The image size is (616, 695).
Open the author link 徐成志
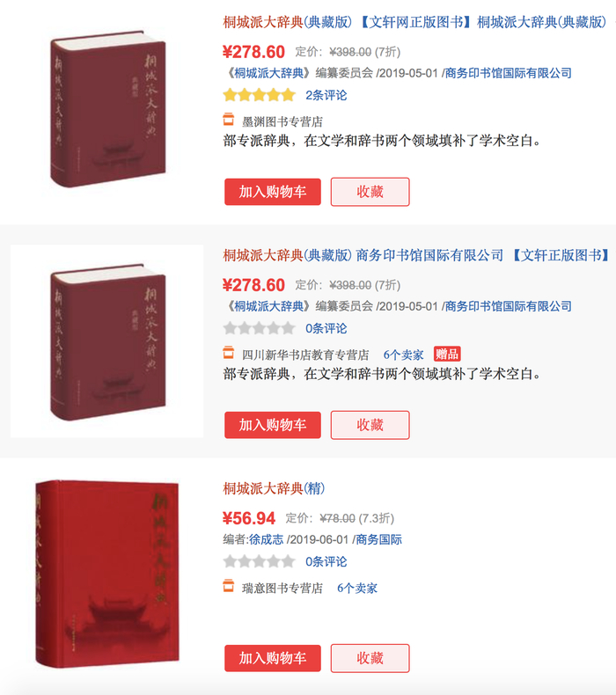pyautogui.click(x=266, y=539)
